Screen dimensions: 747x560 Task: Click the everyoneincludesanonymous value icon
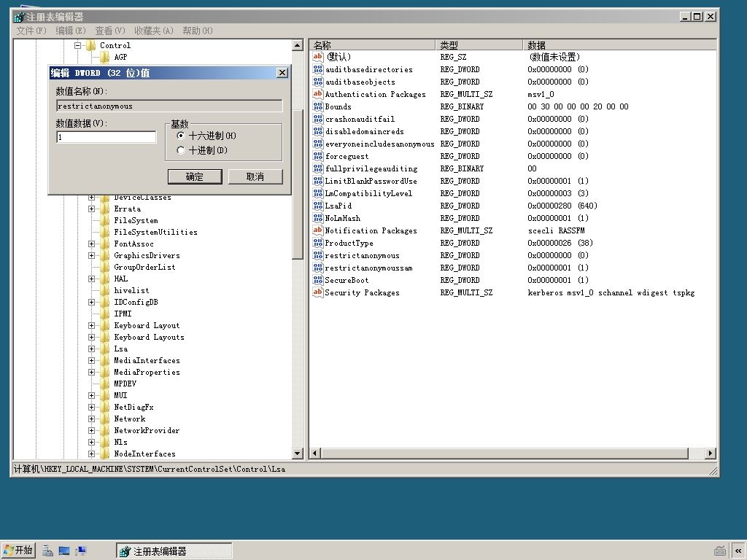[318, 144]
